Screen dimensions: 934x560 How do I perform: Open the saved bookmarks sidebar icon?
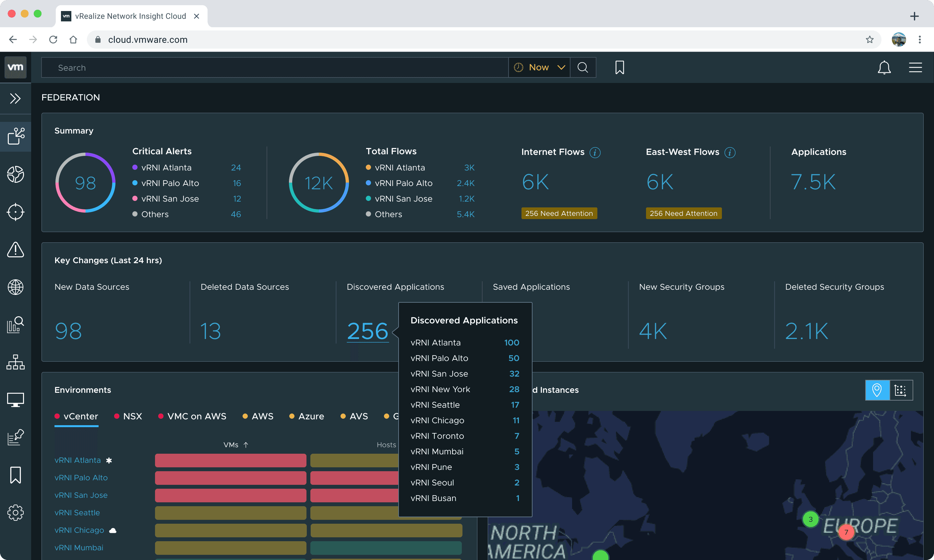coord(16,475)
